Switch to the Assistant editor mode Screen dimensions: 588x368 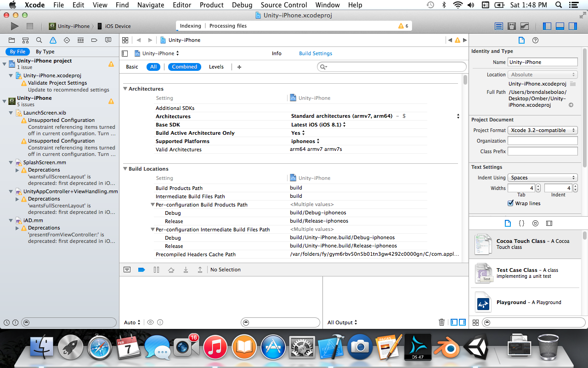click(x=511, y=26)
